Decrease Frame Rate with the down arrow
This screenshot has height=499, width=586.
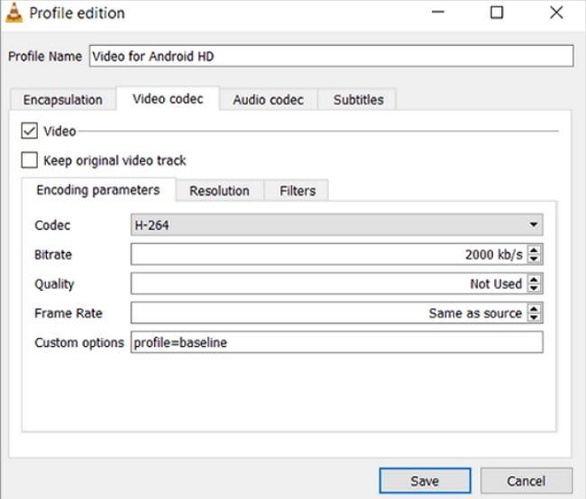click(x=534, y=317)
